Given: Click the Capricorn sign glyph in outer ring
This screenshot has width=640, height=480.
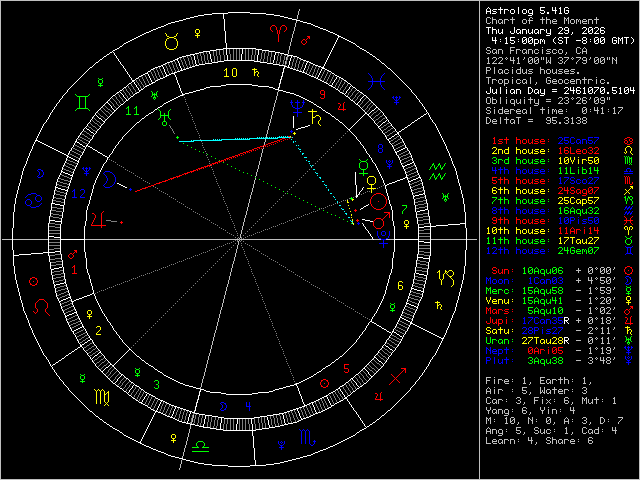Looking at the screenshot, I should click(x=446, y=278).
